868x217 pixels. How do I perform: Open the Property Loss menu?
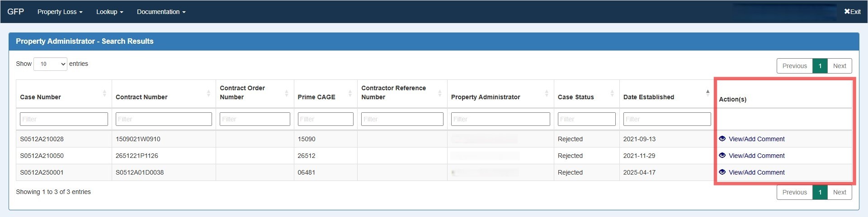pos(60,12)
